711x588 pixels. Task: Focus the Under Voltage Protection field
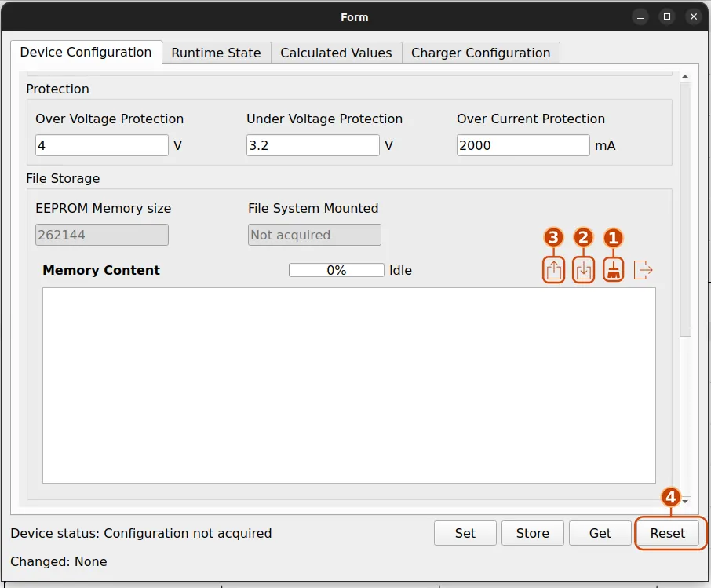pyautogui.click(x=313, y=145)
